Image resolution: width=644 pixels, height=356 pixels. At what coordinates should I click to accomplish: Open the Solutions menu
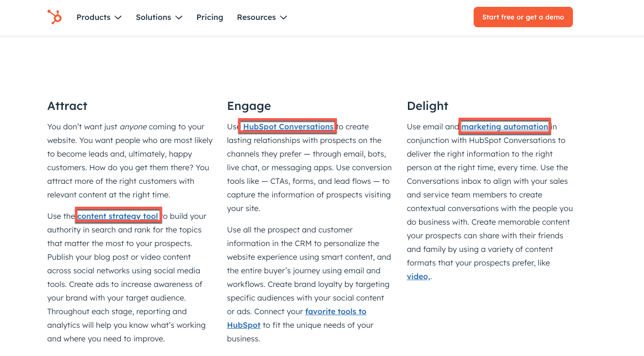(x=153, y=18)
